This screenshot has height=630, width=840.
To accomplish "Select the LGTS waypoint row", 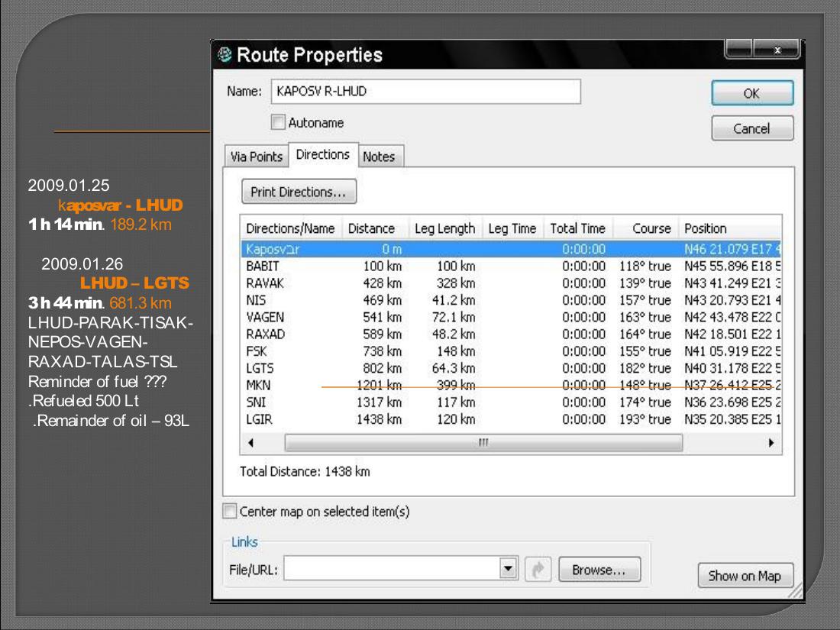I will [511, 369].
